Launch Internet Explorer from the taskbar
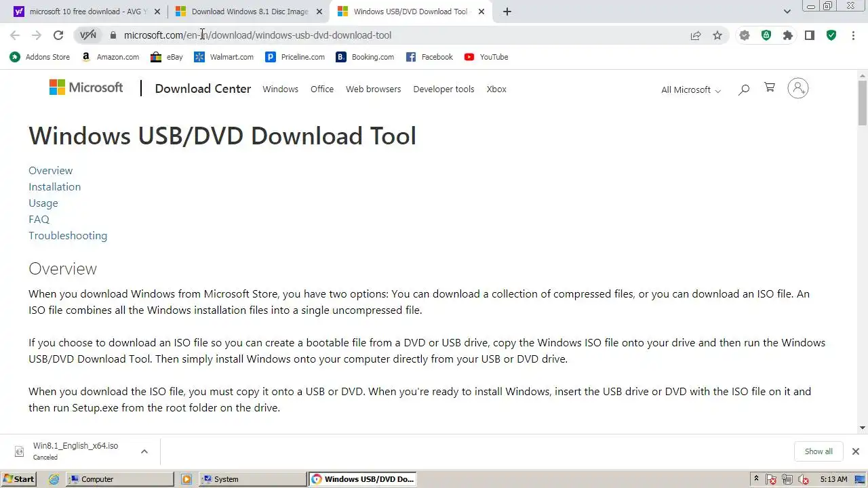The image size is (868, 488). pos(54,479)
